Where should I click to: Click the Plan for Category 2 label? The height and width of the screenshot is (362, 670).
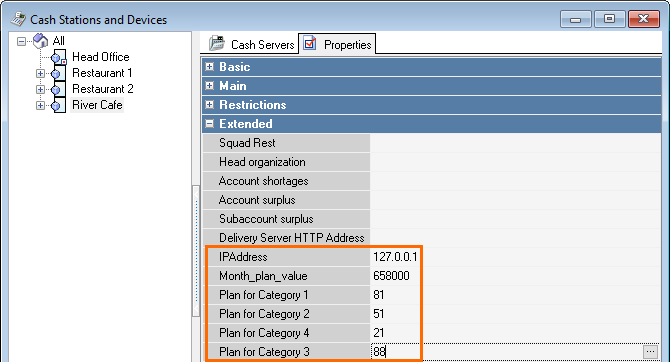click(x=264, y=314)
